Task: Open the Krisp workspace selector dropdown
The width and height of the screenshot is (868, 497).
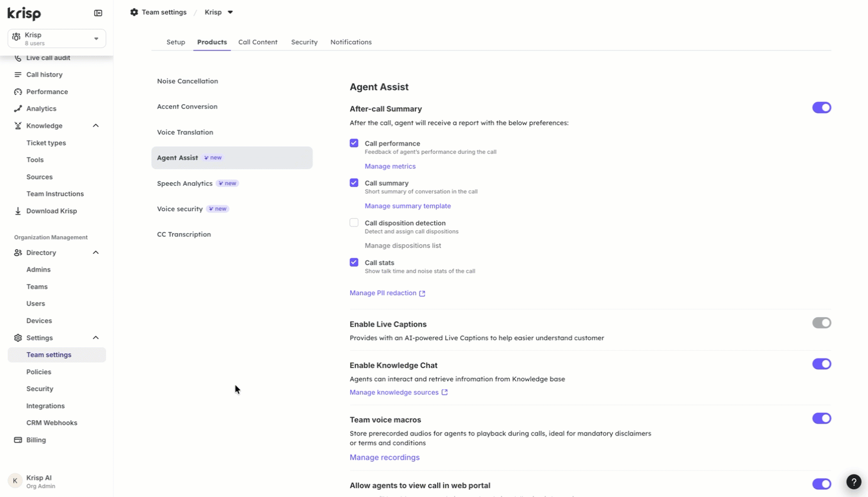Action: 57,38
